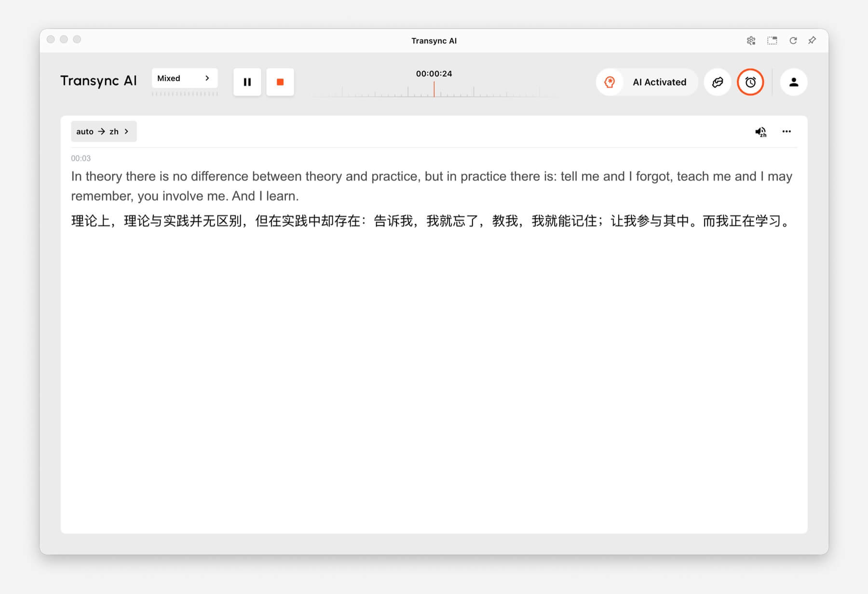Click the audio level meter under Mixed

coord(185,94)
